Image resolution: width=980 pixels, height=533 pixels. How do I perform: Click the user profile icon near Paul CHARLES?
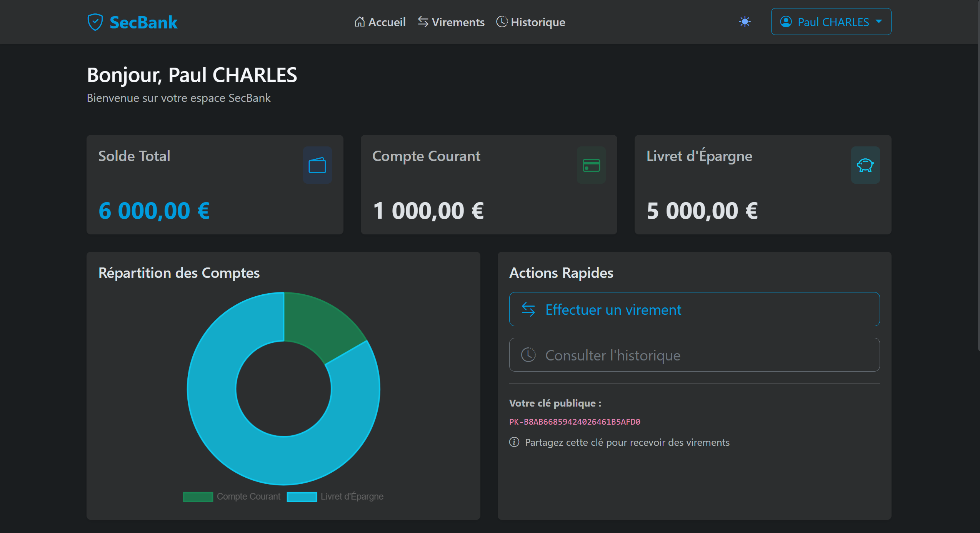click(x=786, y=22)
